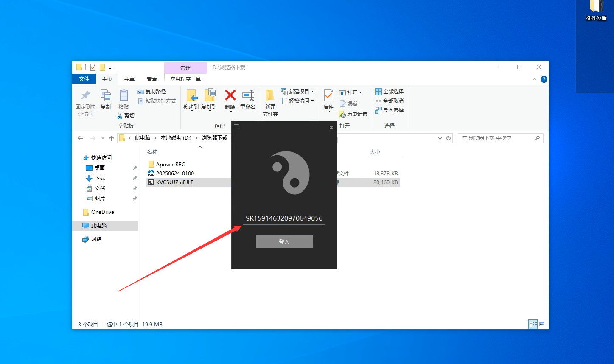Viewport: 614px width, 364px height.
Task: Open the recent locations dropdown arrow
Action: pyautogui.click(x=103, y=138)
